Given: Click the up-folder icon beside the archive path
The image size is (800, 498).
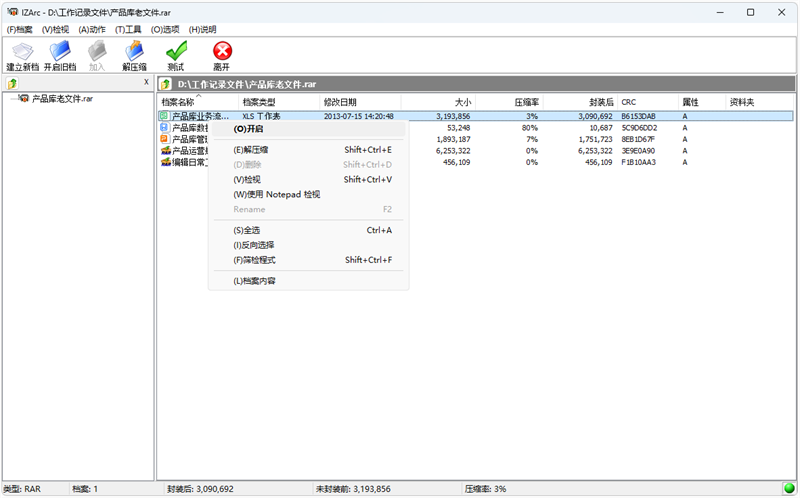Looking at the screenshot, I should 166,85.
